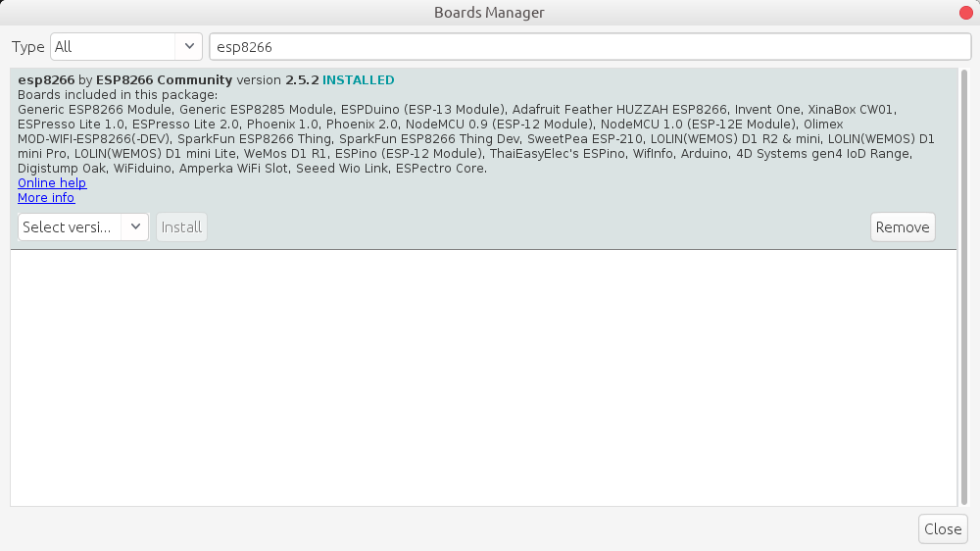Screen dimensions: 980x551
Task: Open the Online help link
Action: tap(52, 183)
